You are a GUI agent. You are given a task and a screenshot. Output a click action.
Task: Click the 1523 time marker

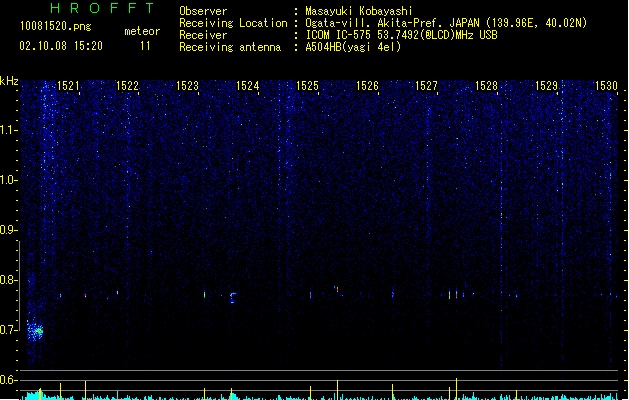tap(187, 86)
